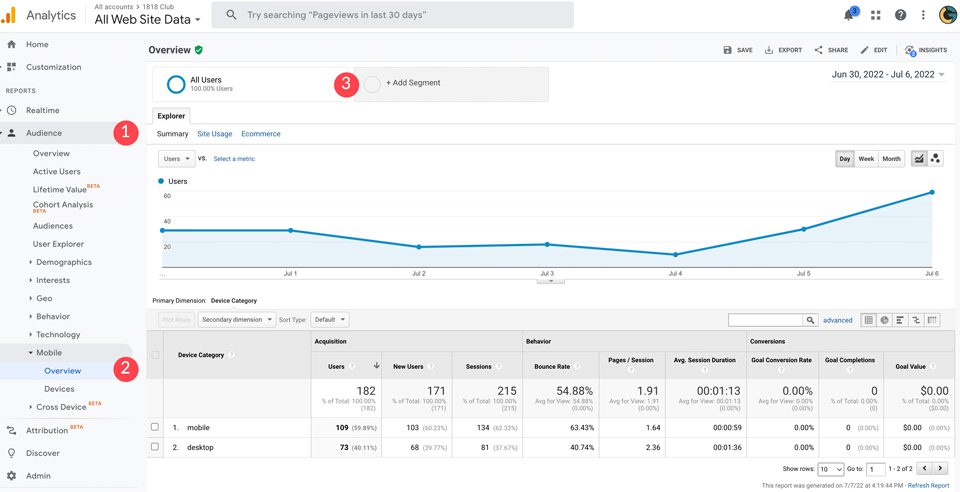The height and width of the screenshot is (492, 960).
Task: Switch table to pie percentage view
Action: [x=885, y=320]
